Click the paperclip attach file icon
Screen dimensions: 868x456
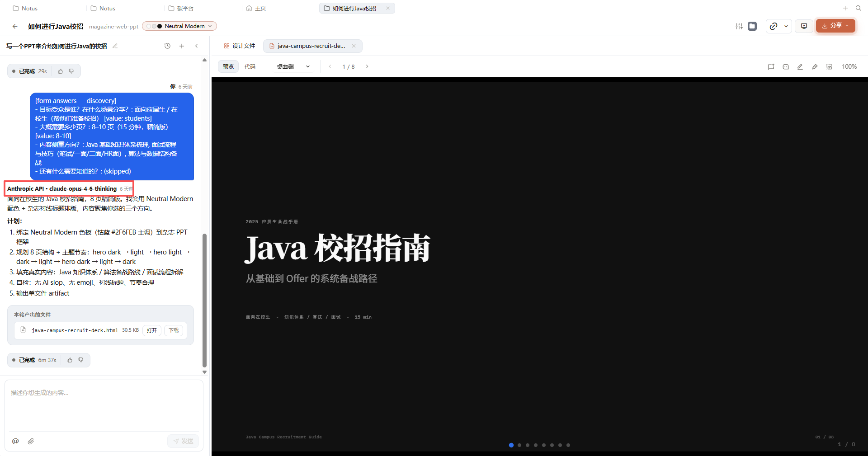31,441
